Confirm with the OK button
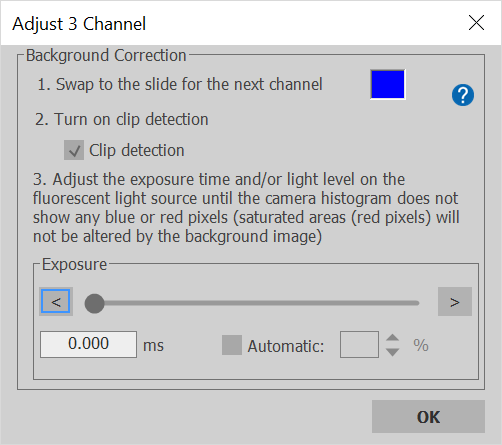 coord(428,417)
